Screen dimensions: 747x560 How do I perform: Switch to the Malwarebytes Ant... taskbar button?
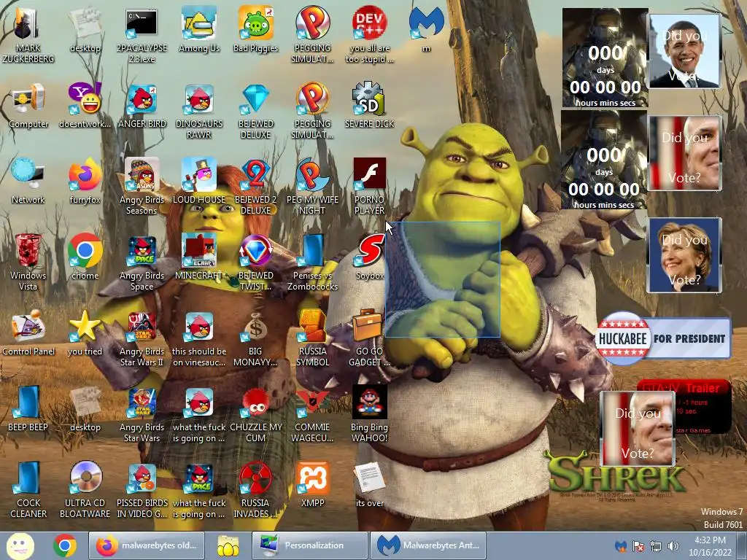[428, 545]
